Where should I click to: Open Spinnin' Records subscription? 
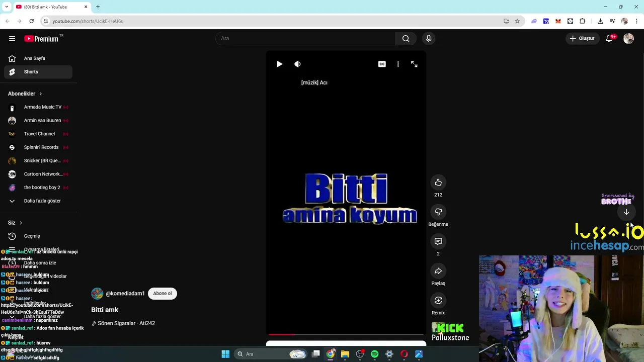[x=38, y=147]
